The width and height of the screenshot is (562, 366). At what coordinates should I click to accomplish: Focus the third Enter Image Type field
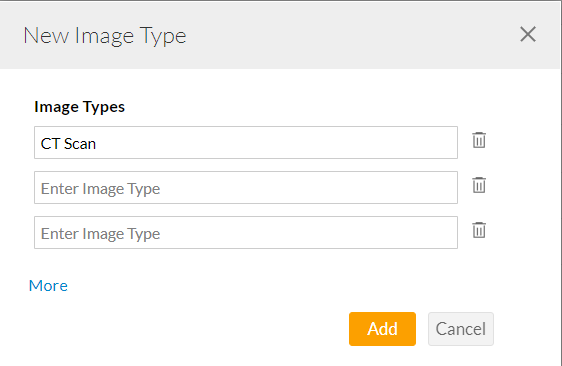pos(246,232)
